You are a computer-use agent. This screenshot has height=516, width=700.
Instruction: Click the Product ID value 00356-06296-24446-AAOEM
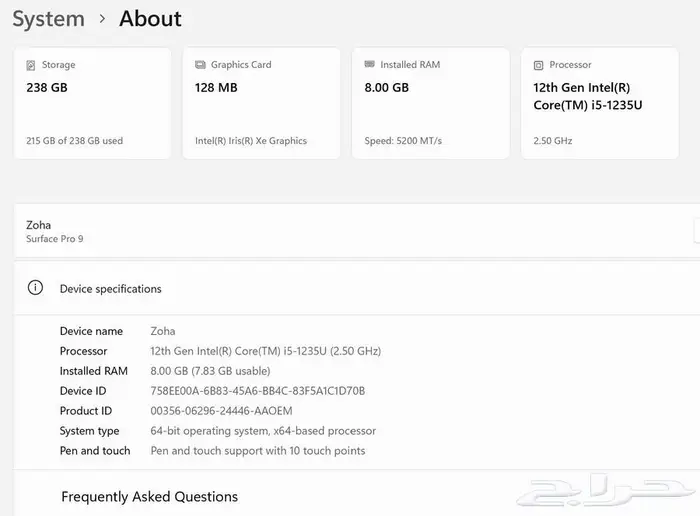pos(221,411)
